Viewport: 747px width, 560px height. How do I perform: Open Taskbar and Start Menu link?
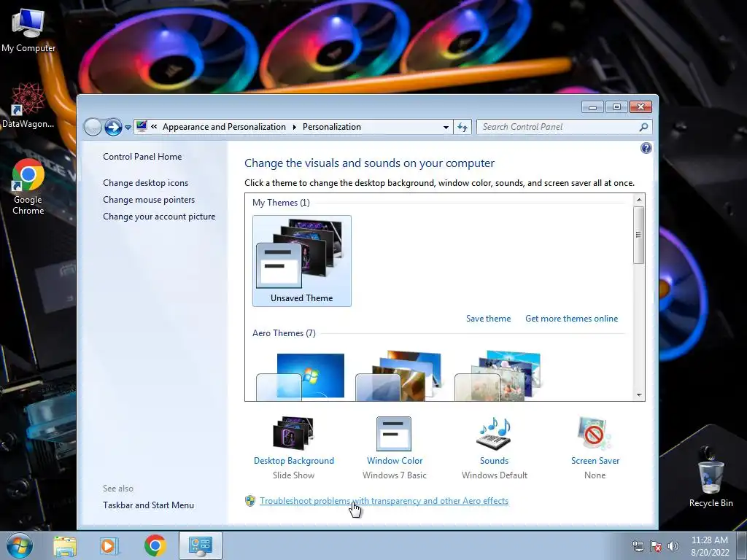[148, 505]
